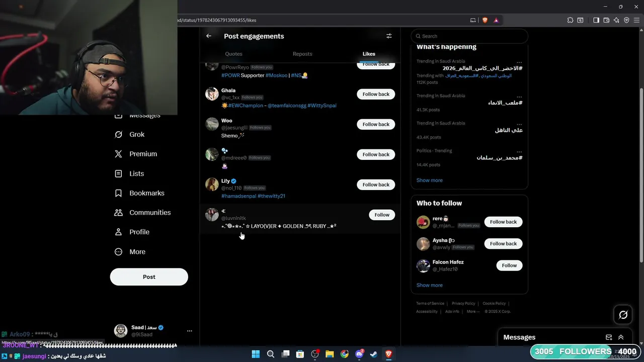Image resolution: width=644 pixels, height=362 pixels.
Task: Open the More sidebar menu
Action: tap(130, 252)
